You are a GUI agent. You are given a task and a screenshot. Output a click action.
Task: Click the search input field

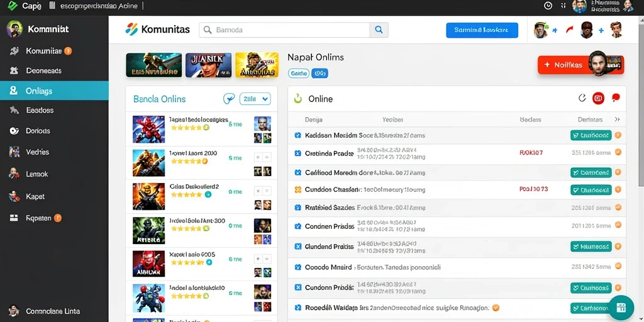(284, 30)
